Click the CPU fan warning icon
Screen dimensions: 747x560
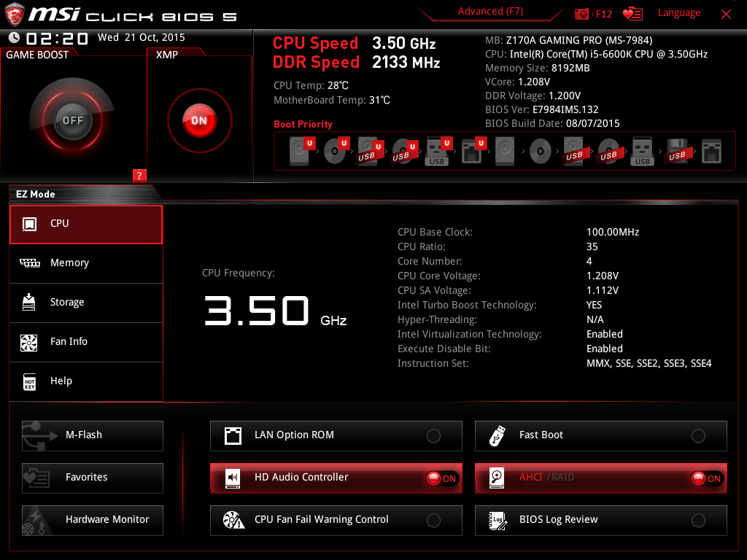click(x=234, y=521)
